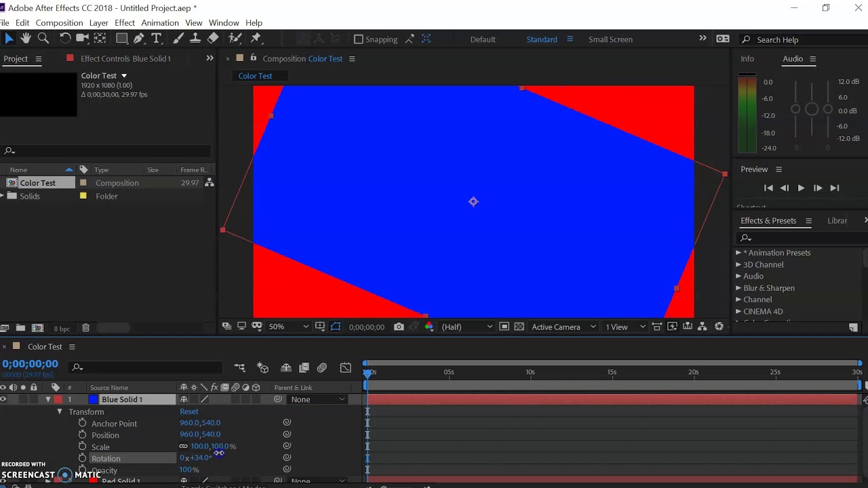Screen dimensions: 868x488
Task: Select the Puppet Pin tool
Action: click(x=256, y=39)
